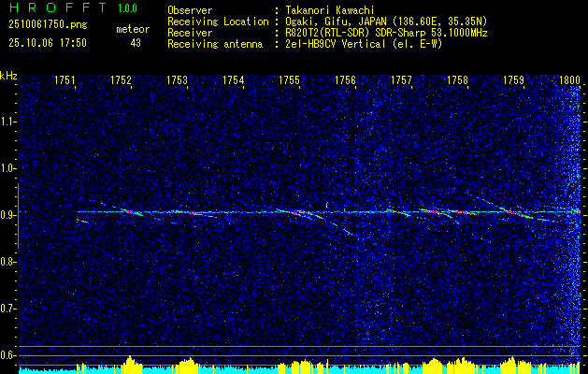This screenshot has width=588, height=374.
Task: Click the 1.1 frequency axis label
Action: 7,122
